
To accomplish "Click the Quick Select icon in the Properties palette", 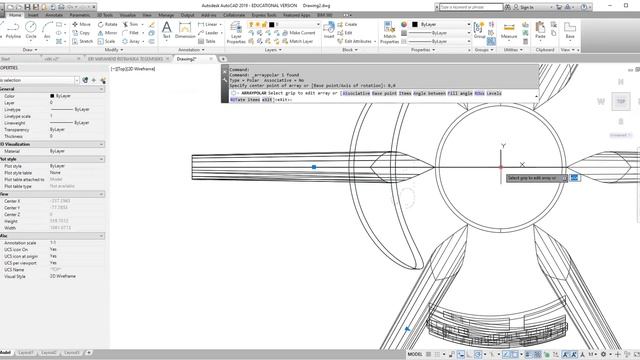I will coord(103,80).
